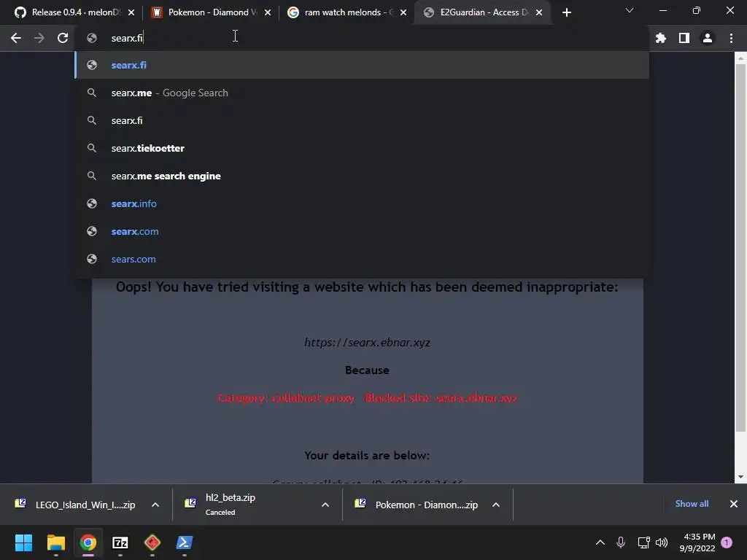Open 7-Zip from the taskbar
This screenshot has width=747, height=560.
point(120,542)
